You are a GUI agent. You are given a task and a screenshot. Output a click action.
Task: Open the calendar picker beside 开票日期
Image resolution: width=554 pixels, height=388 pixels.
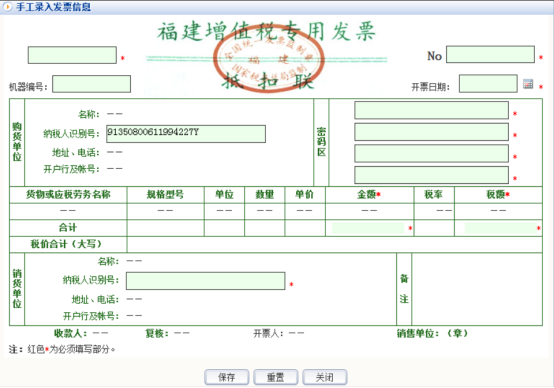(x=528, y=84)
